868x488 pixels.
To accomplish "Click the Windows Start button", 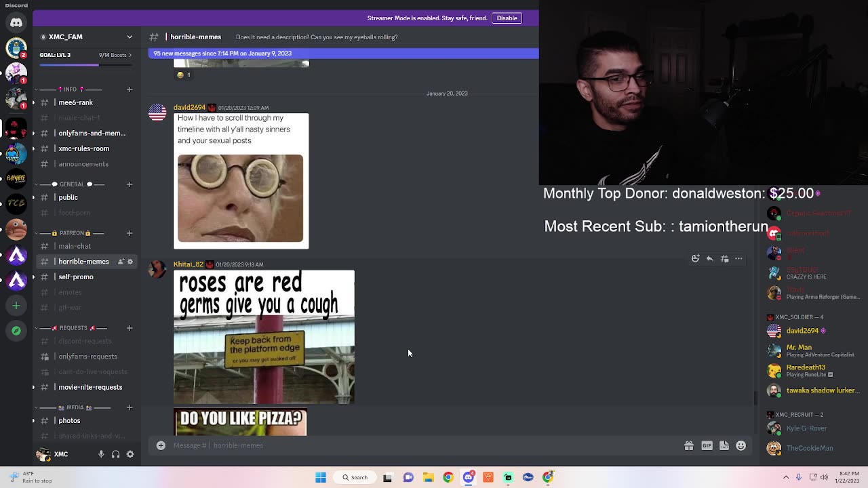I will (321, 477).
